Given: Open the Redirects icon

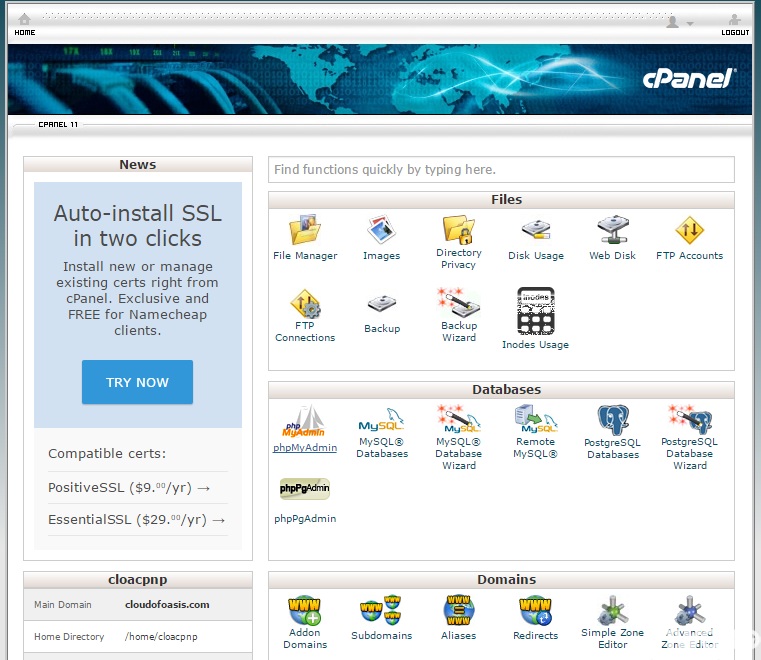Looking at the screenshot, I should [535, 617].
